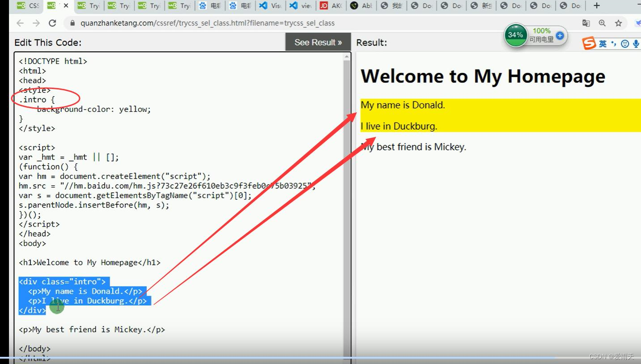The image size is (641, 364).
Task: Click the document.createElement("script") line
Action: click(x=115, y=176)
